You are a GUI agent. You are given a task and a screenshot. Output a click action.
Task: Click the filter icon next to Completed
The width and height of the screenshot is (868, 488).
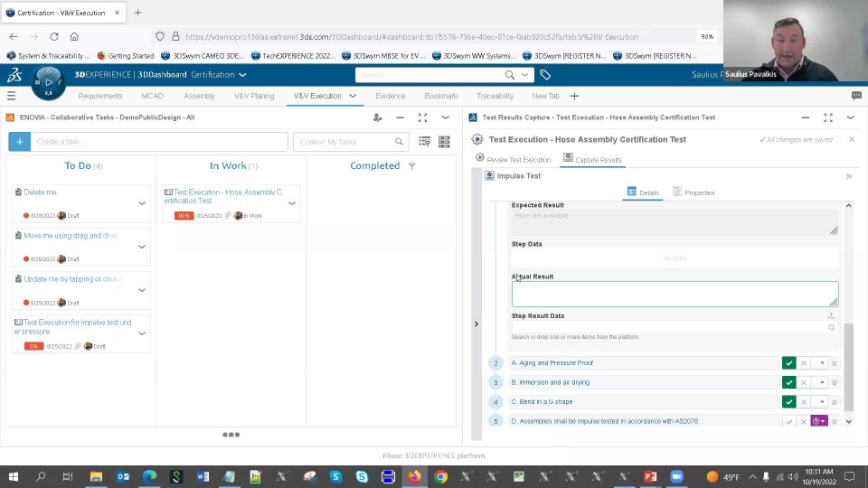[x=412, y=166]
